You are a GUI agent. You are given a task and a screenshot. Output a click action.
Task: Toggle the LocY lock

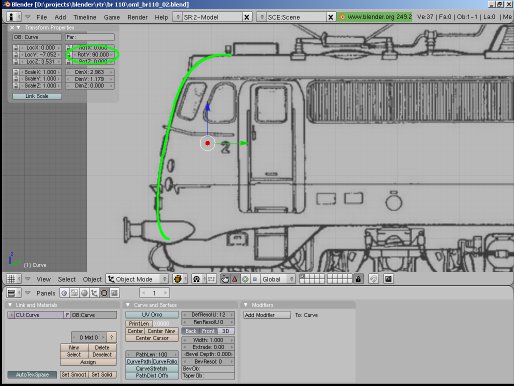tap(16, 54)
